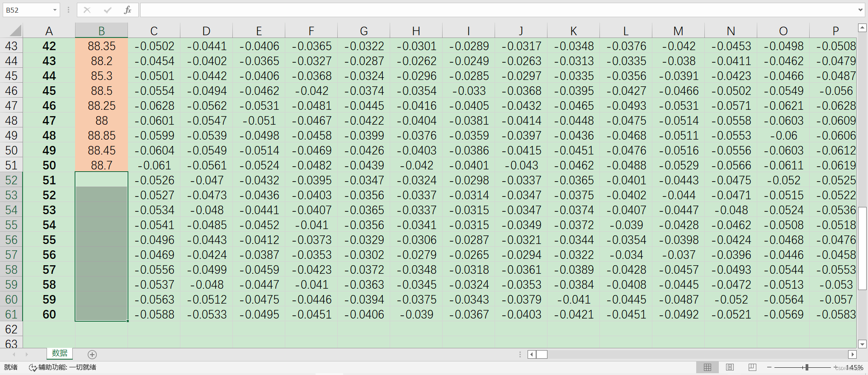Click cell A43 showing bold 42
This screenshot has width=868, height=375.
(x=49, y=46)
